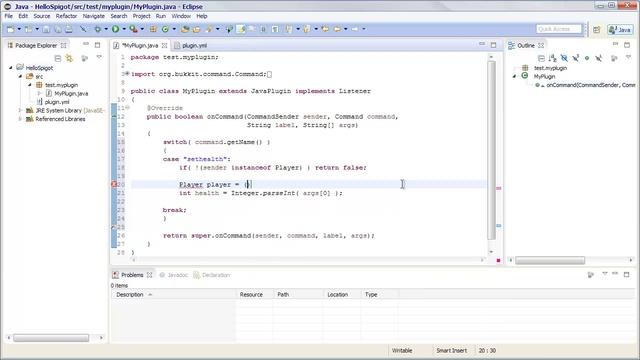Click the Debug bug toolbar icon

97,29
